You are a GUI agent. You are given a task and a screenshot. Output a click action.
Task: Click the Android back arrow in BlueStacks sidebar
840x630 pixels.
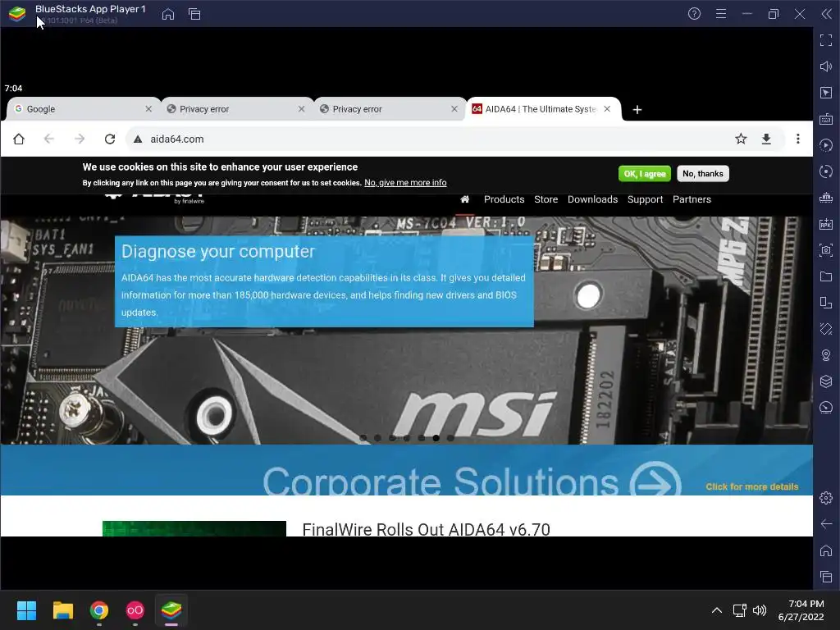coord(825,524)
